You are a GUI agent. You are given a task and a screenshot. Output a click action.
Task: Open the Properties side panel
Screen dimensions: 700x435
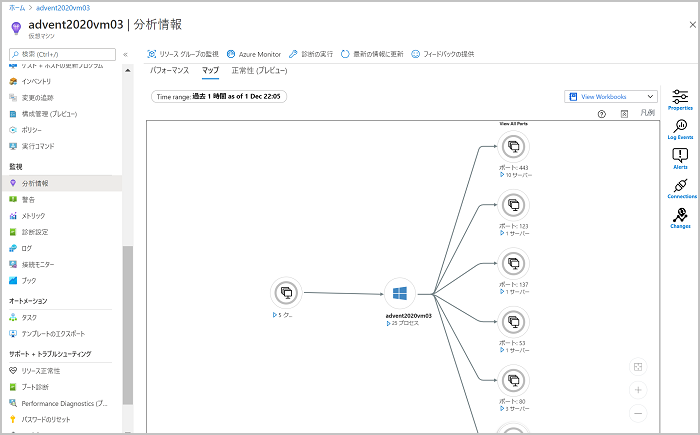[680, 100]
